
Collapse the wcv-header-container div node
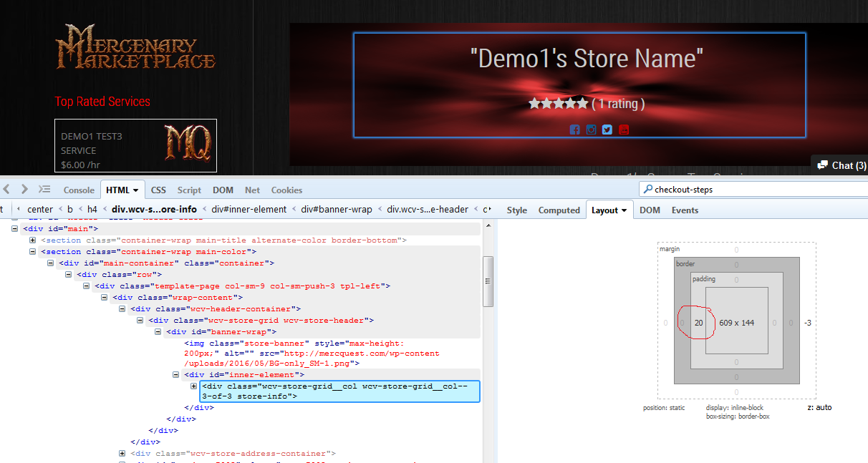pyautogui.click(x=122, y=308)
